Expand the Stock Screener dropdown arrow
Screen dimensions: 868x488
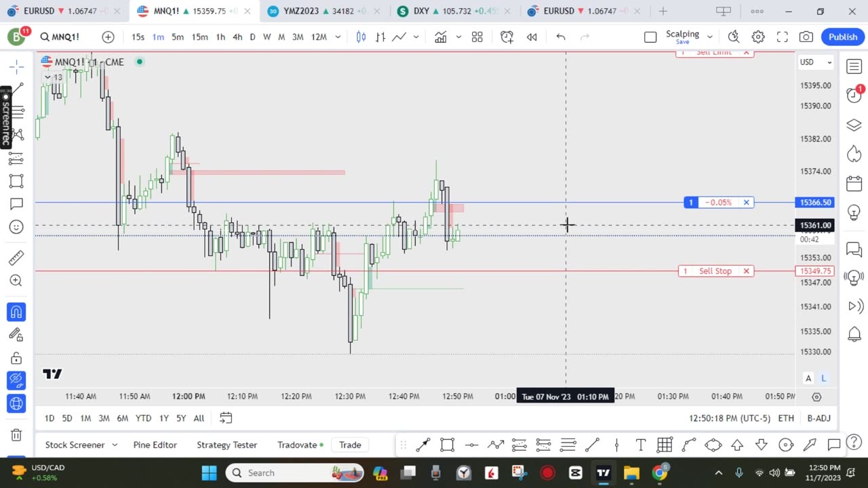115,445
